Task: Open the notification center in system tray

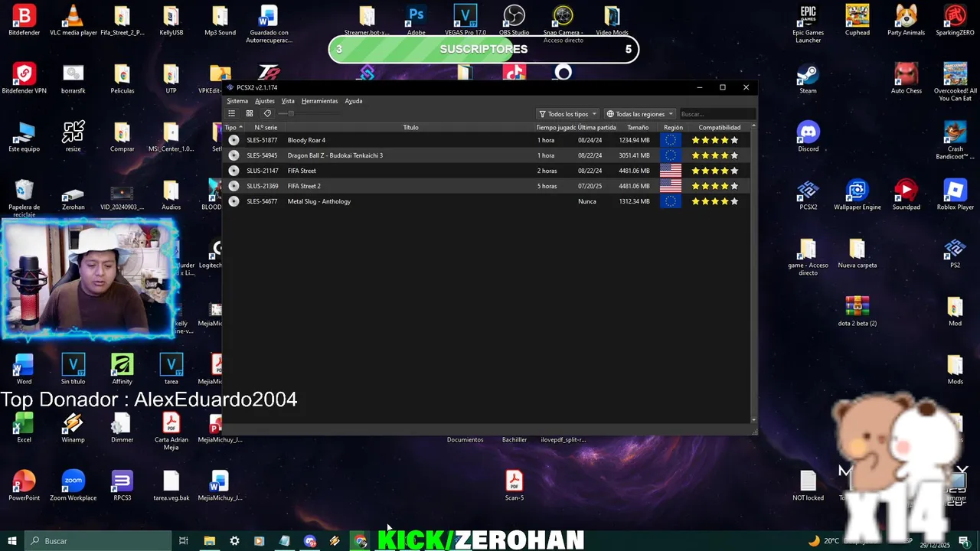Action: pyautogui.click(x=963, y=541)
